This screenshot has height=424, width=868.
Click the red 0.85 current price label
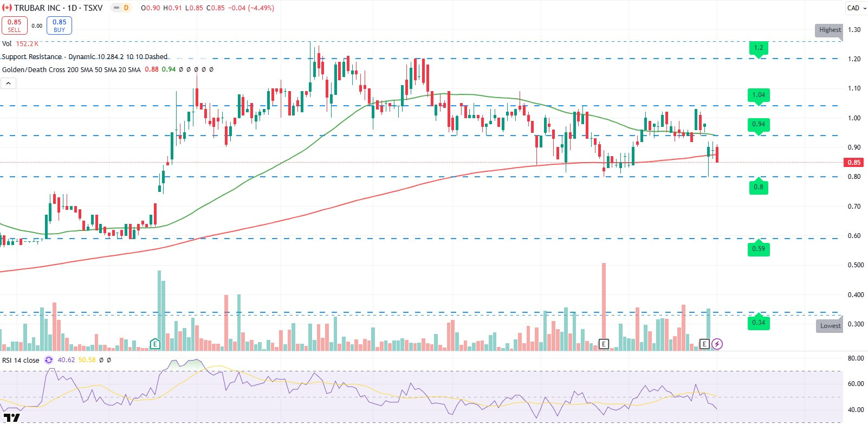(854, 162)
